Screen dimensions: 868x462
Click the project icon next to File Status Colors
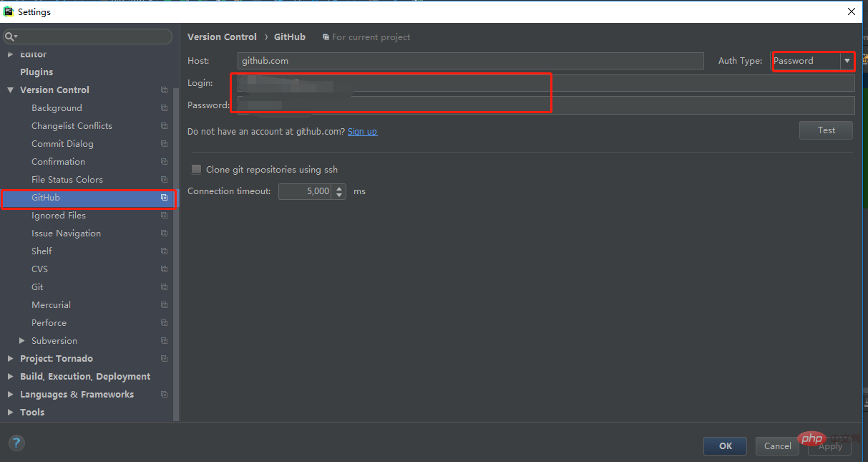[x=164, y=180]
